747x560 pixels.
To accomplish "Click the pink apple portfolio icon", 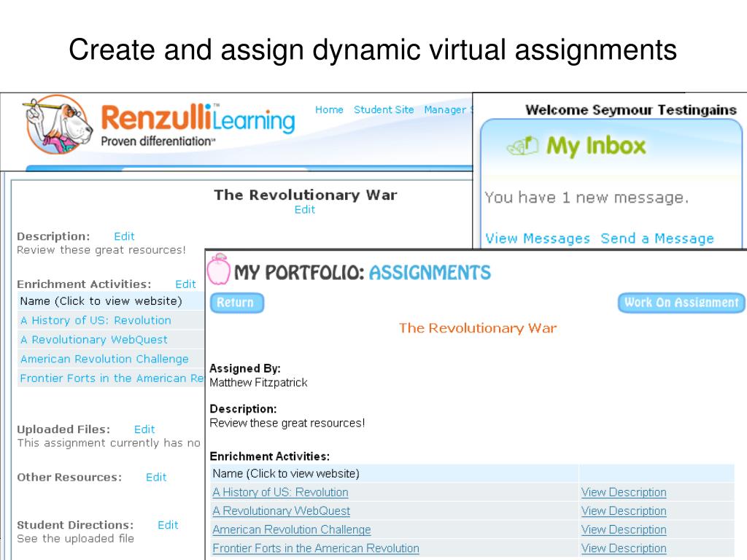I will (219, 269).
